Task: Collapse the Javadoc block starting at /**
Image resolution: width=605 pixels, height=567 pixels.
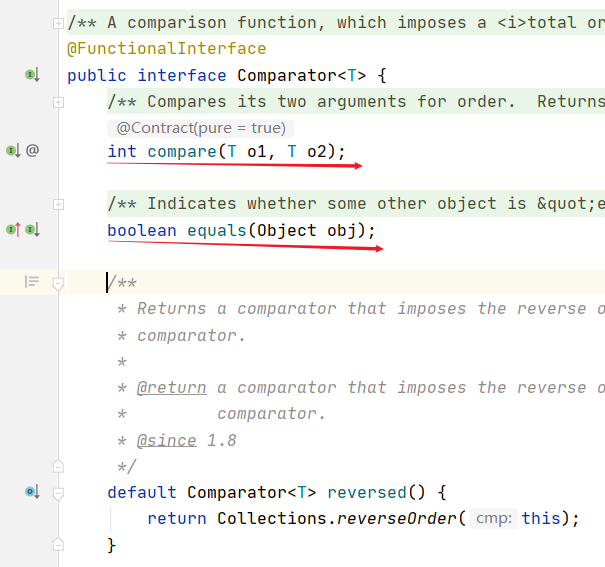Action: pyautogui.click(x=58, y=284)
